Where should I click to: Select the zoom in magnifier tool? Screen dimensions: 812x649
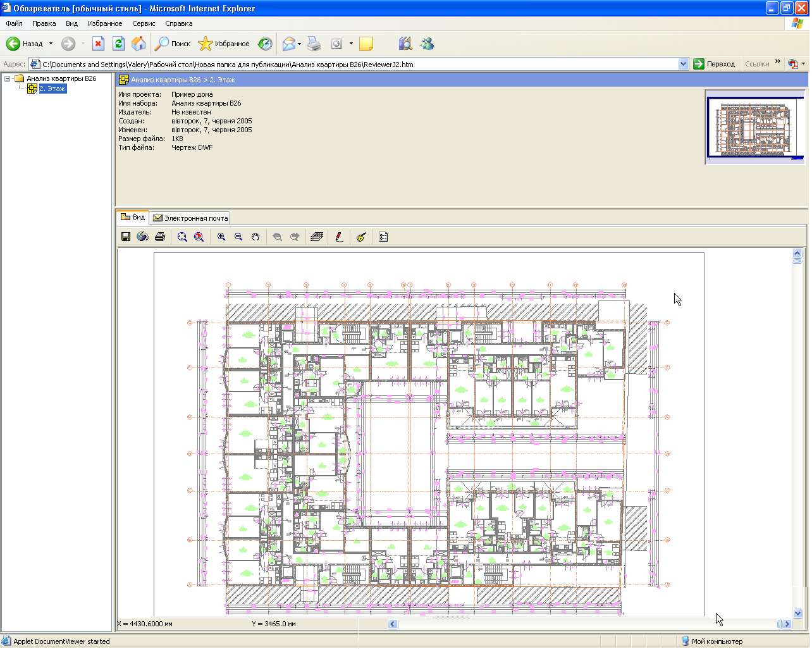click(221, 237)
